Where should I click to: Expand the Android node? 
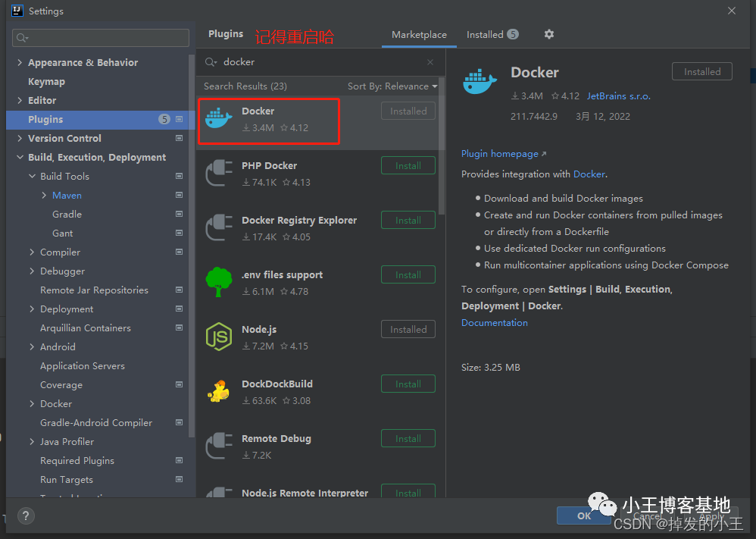(32, 346)
